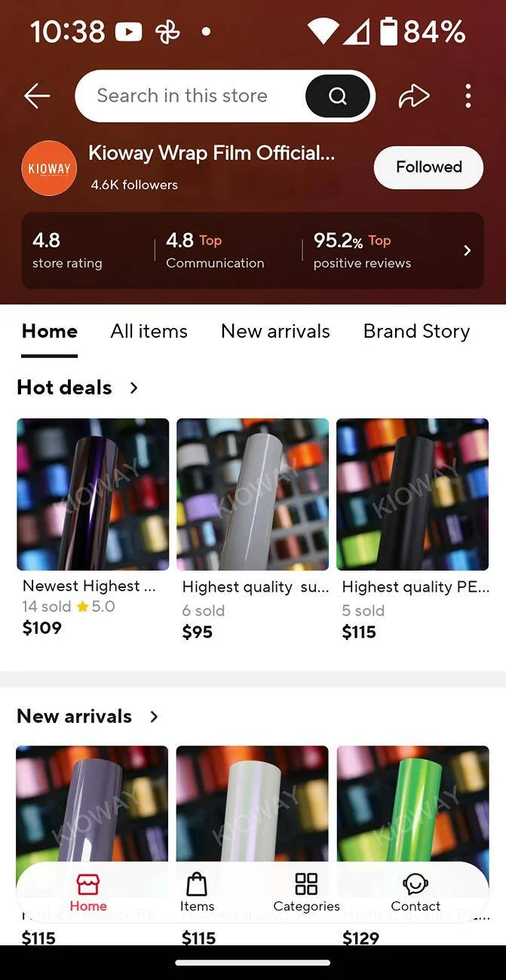Contact the seller via bottom bar

click(x=416, y=893)
